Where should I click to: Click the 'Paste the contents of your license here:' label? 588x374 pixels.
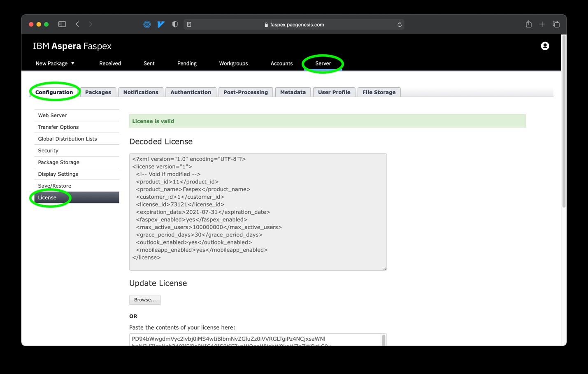click(182, 328)
